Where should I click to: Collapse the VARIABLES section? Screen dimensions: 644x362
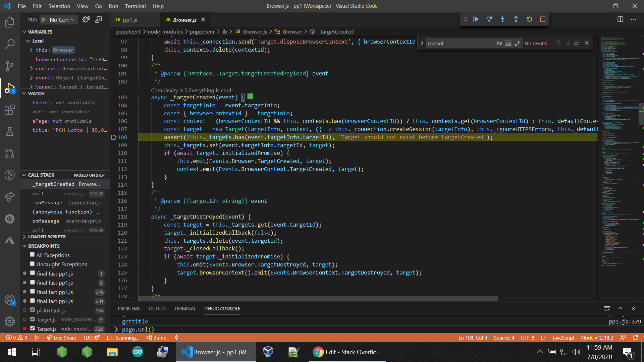[x=24, y=32]
